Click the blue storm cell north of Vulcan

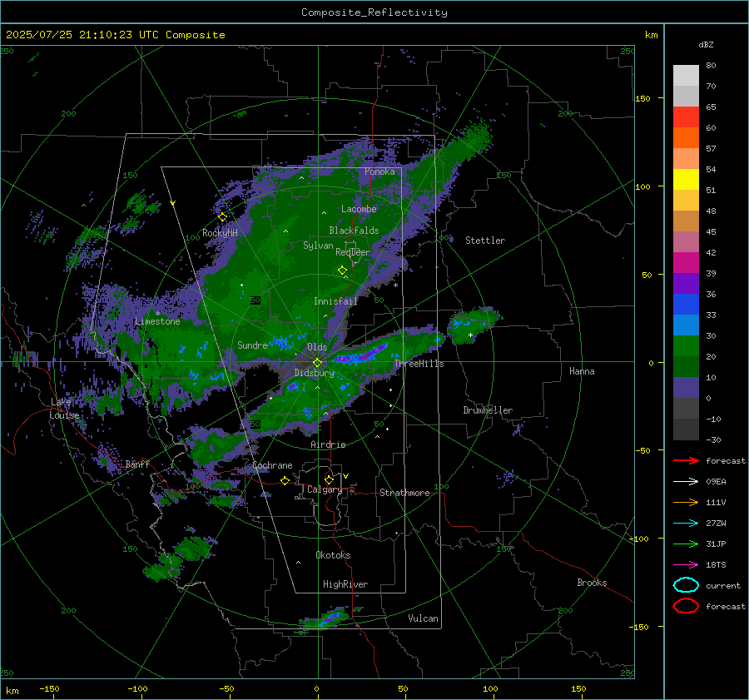pyautogui.click(x=331, y=618)
